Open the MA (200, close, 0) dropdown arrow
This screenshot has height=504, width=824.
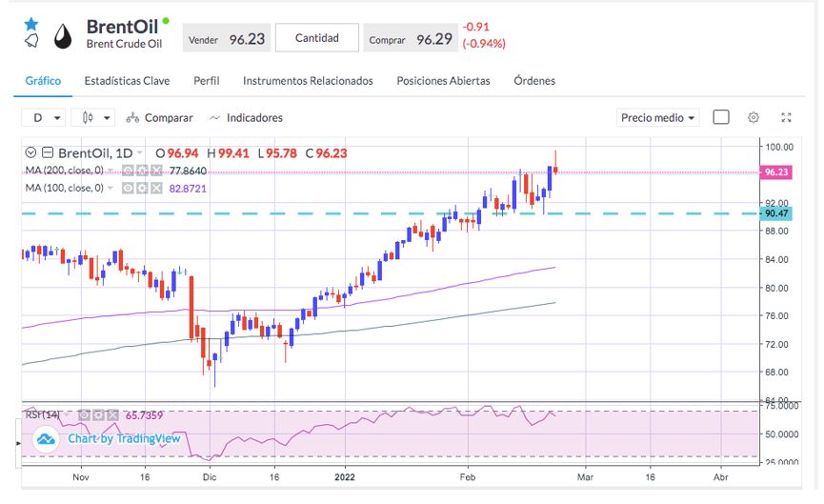click(111, 171)
